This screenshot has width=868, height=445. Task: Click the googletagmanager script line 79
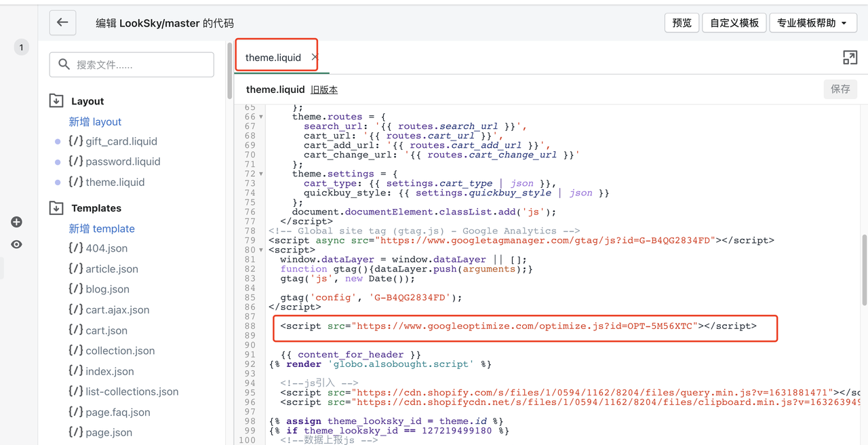(x=521, y=240)
